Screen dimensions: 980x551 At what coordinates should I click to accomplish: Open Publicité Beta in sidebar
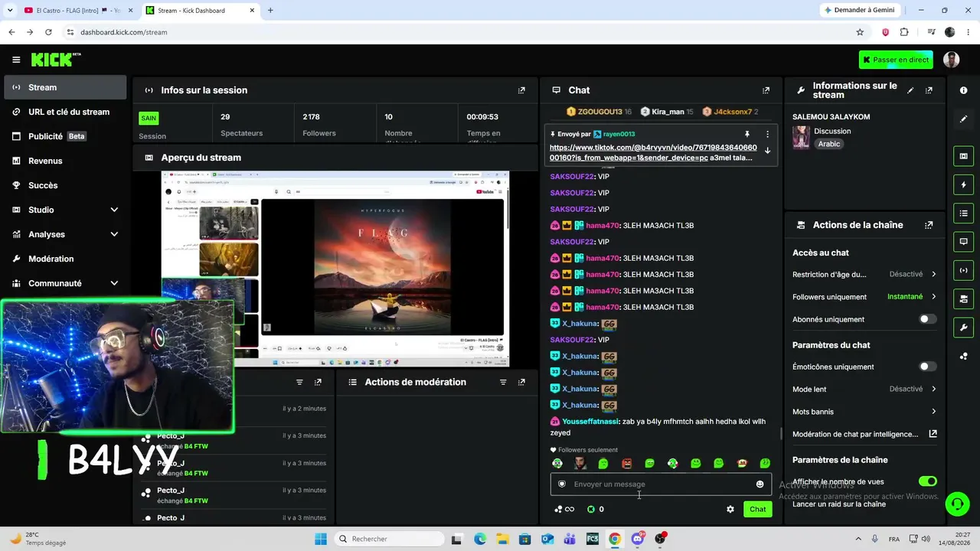coord(65,136)
